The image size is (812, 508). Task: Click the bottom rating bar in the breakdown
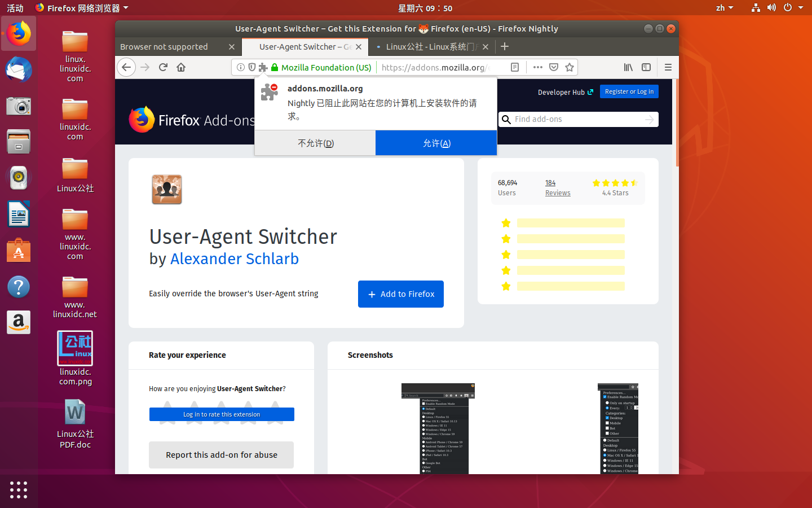click(x=571, y=286)
